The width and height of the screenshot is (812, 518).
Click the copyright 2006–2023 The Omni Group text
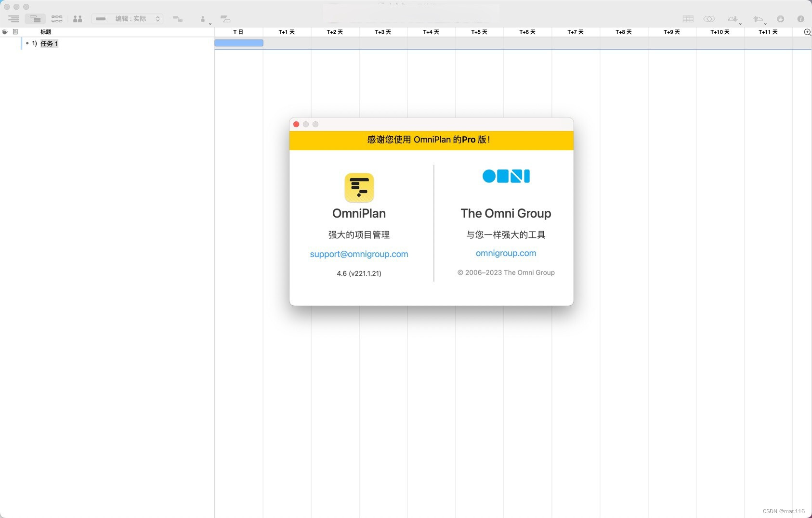(506, 272)
